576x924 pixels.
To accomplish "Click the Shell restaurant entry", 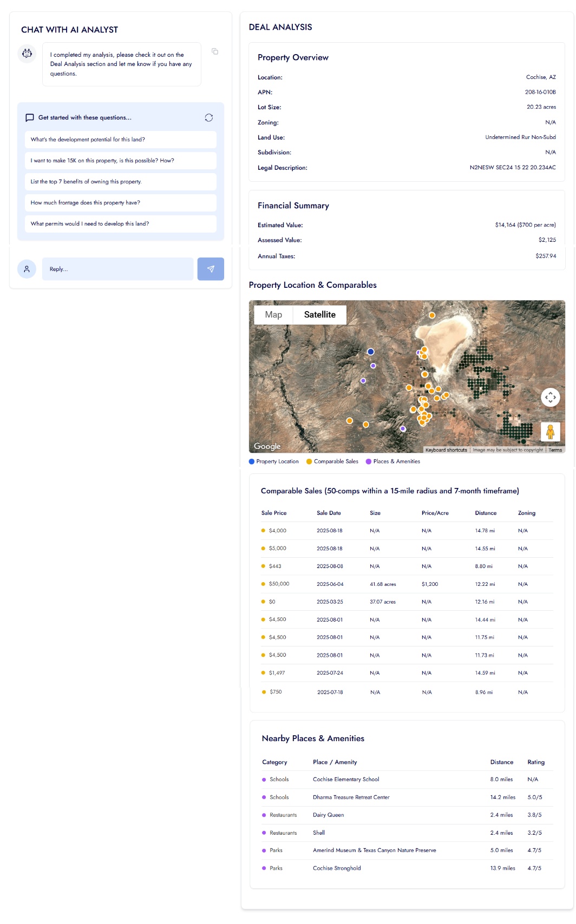I will coord(319,833).
